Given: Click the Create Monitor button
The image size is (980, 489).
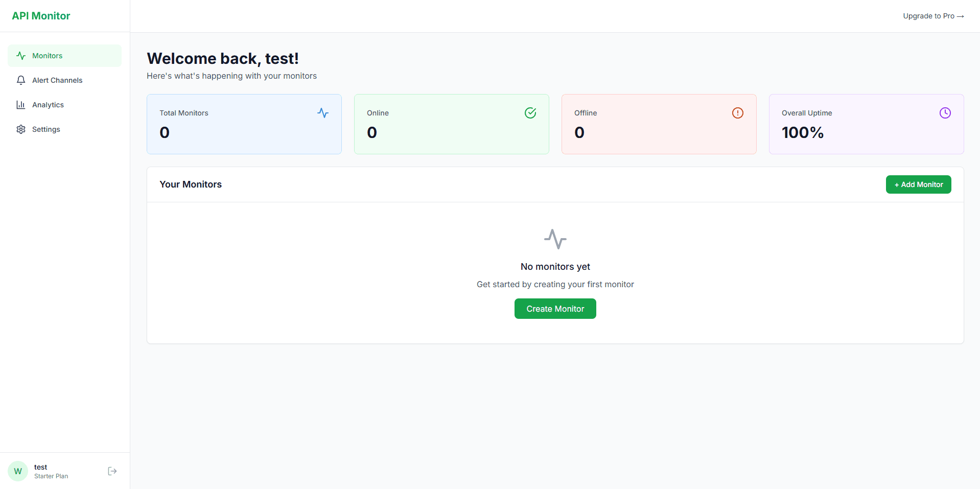Looking at the screenshot, I should pos(555,308).
